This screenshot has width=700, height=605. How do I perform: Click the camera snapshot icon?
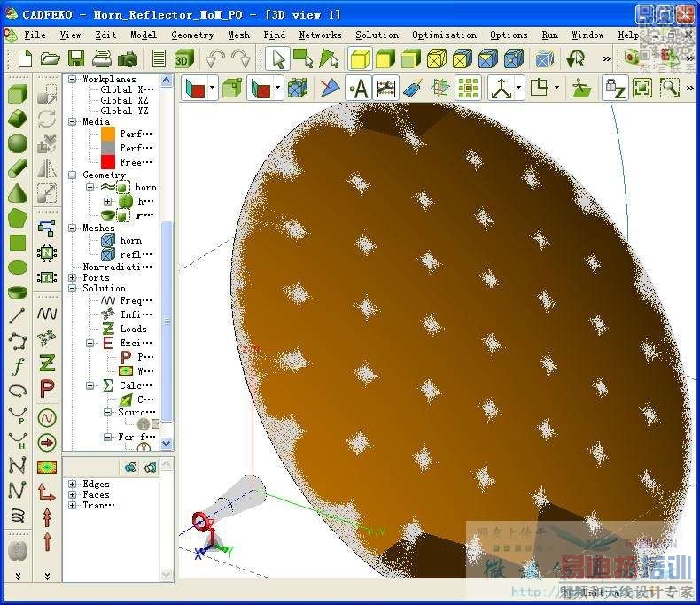coord(128,58)
